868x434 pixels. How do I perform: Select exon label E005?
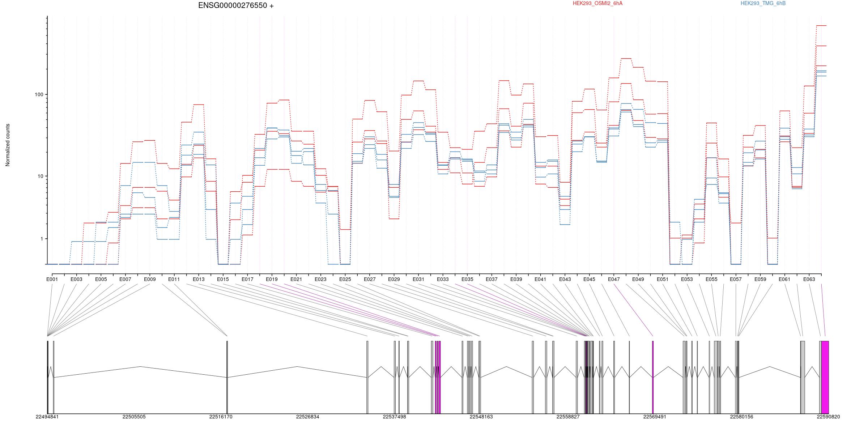(101, 279)
